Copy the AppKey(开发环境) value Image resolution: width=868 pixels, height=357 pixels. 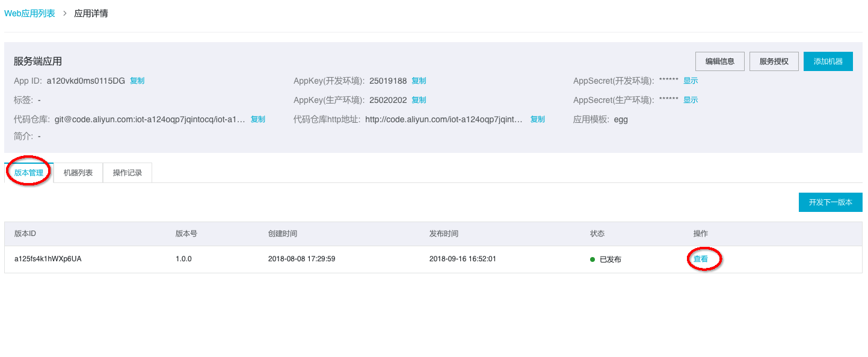(x=419, y=81)
